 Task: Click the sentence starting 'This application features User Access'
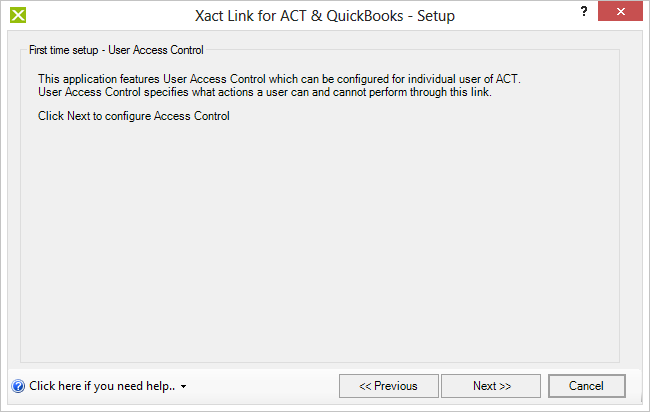279,79
